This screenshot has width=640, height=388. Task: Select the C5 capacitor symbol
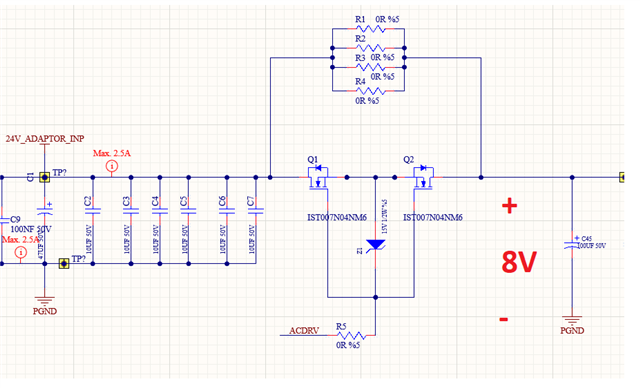188,211
